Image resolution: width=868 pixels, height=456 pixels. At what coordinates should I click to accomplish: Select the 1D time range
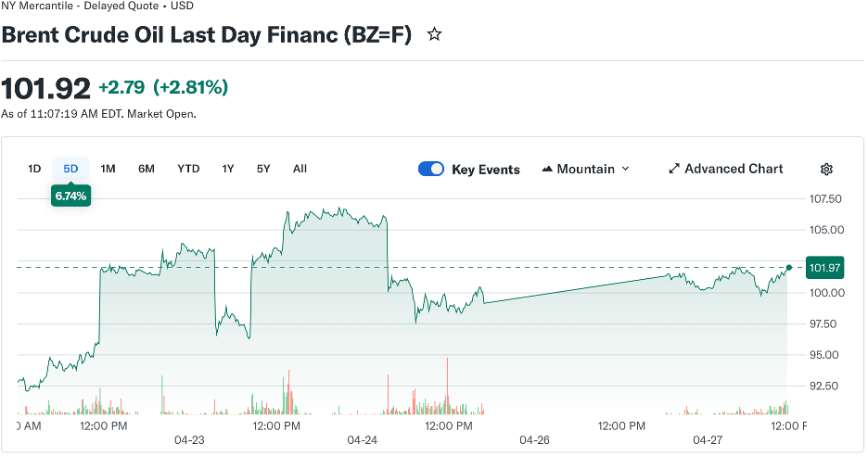(34, 169)
